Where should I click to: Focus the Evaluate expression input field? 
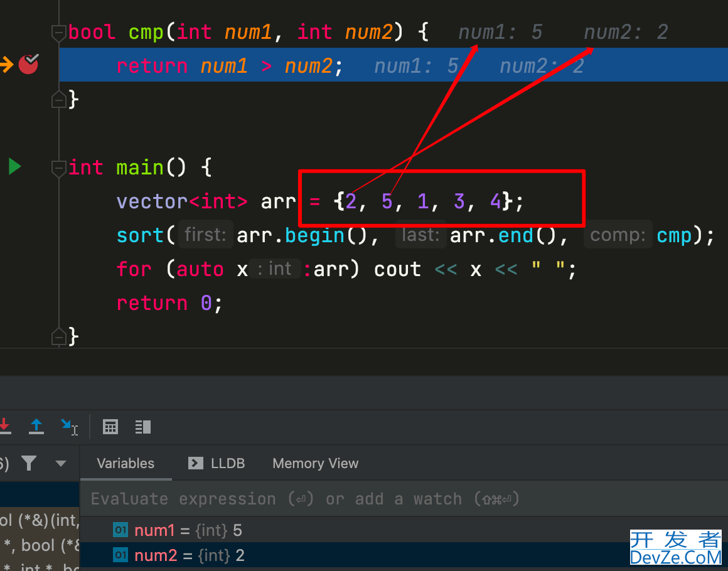point(404,499)
